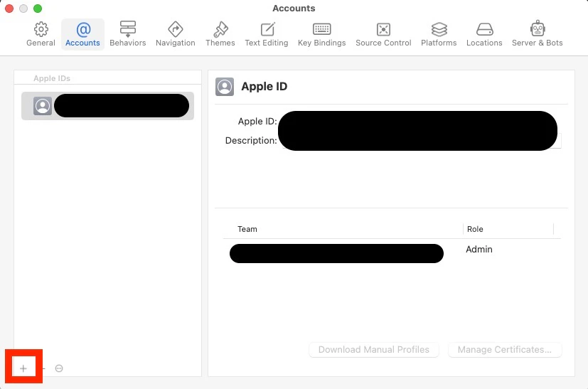Select the Apple ID account row in list

[x=107, y=106]
